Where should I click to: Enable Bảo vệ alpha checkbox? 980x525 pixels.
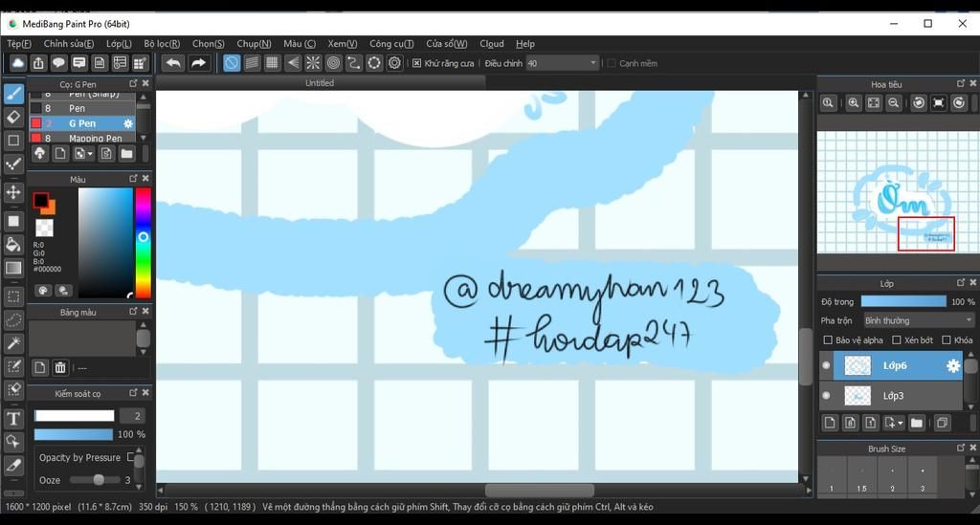click(828, 340)
